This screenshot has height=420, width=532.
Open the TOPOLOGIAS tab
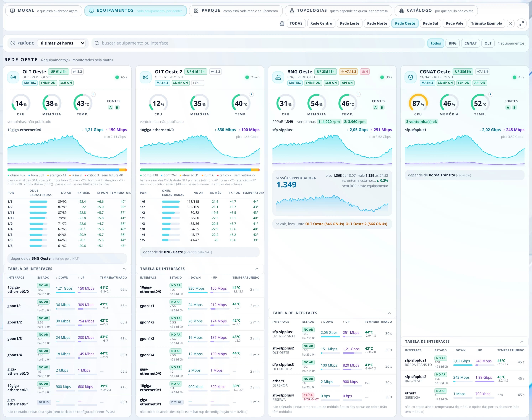338,11
